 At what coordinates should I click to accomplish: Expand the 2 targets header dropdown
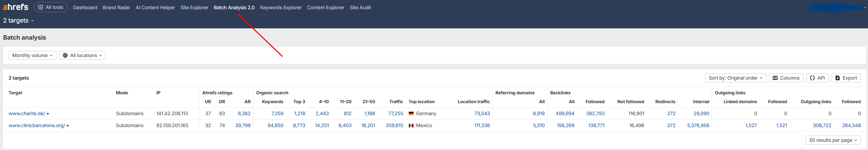click(18, 21)
